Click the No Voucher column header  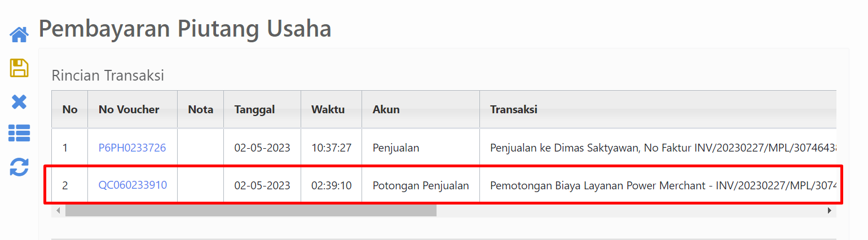tap(129, 109)
